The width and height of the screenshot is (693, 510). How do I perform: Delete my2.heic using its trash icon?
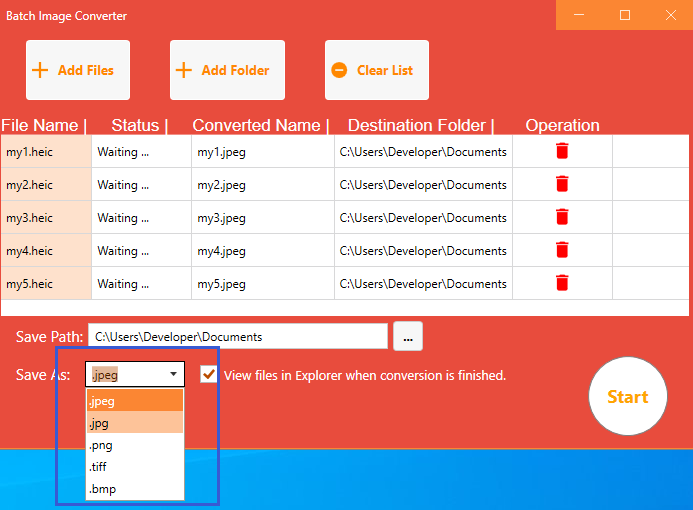tap(562, 184)
